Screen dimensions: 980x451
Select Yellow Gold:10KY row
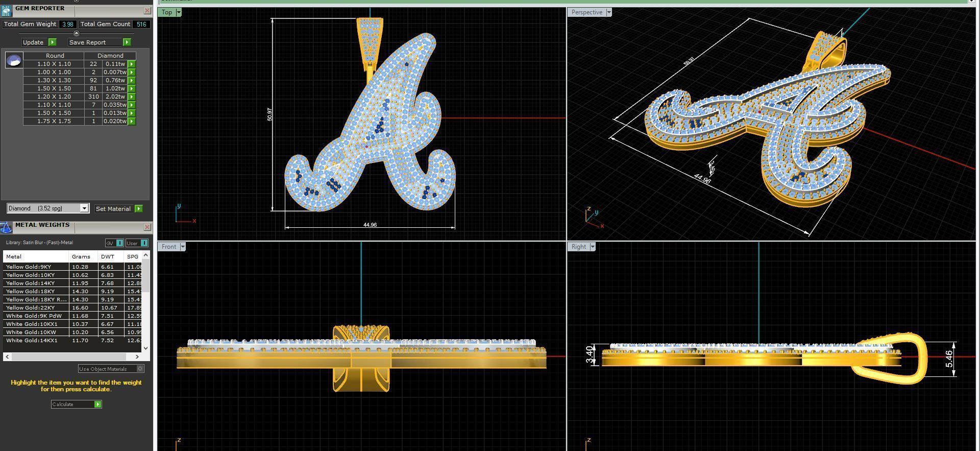tap(72, 275)
